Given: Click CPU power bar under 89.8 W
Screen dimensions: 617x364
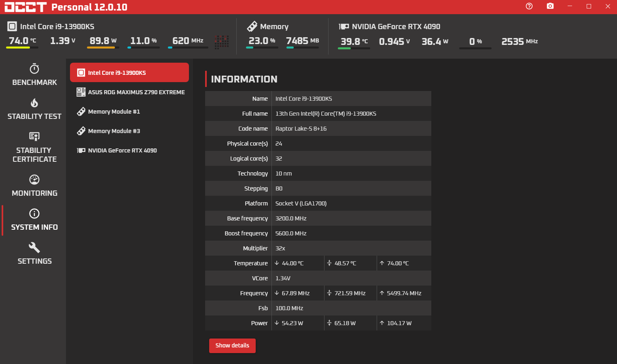Looking at the screenshot, I should coord(103,48).
